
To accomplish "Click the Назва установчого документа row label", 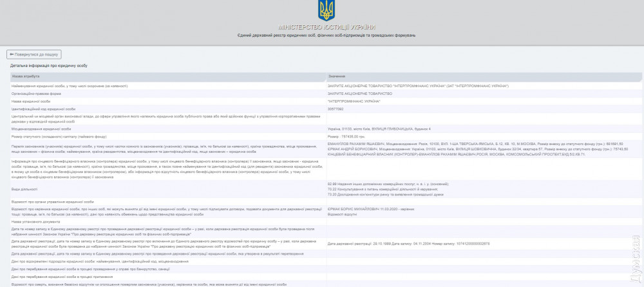I will [x=37, y=221].
